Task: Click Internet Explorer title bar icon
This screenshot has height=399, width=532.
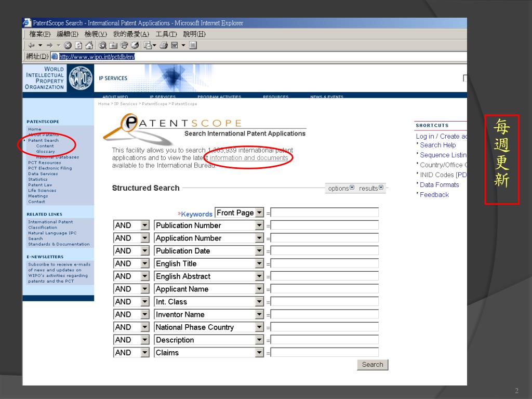Action: (x=27, y=23)
